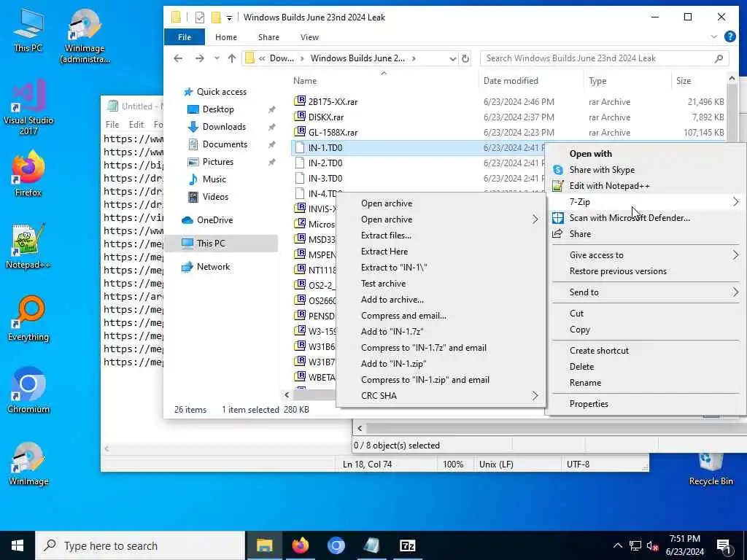The image size is (747, 560).
Task: Click the Properties quick access toolbar icon
Action: click(200, 17)
